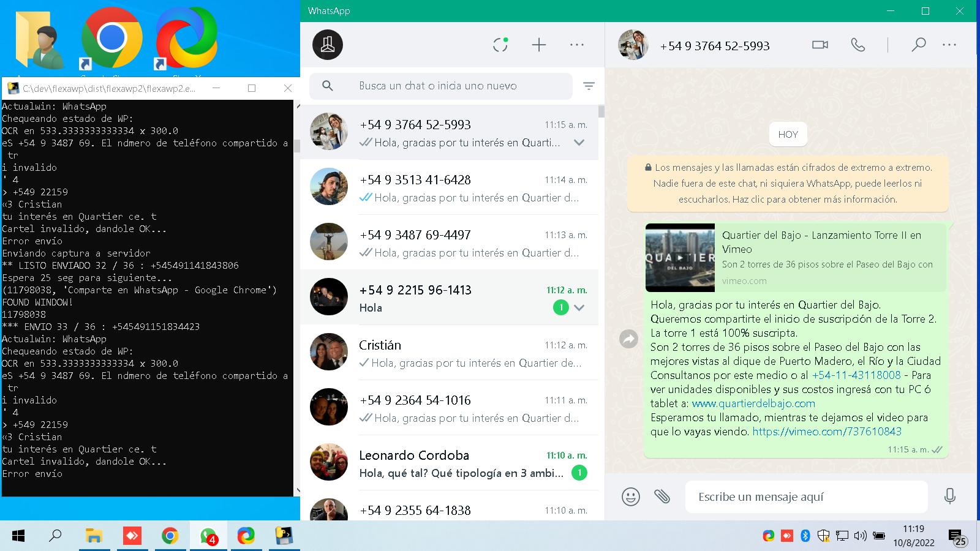
Task: Switch to WhatsApp in the taskbar
Action: tap(208, 536)
